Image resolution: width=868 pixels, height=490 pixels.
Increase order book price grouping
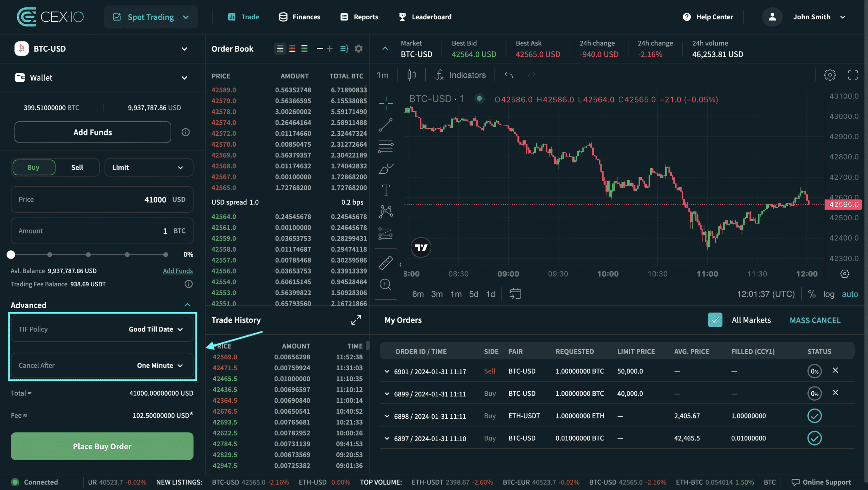pos(330,49)
